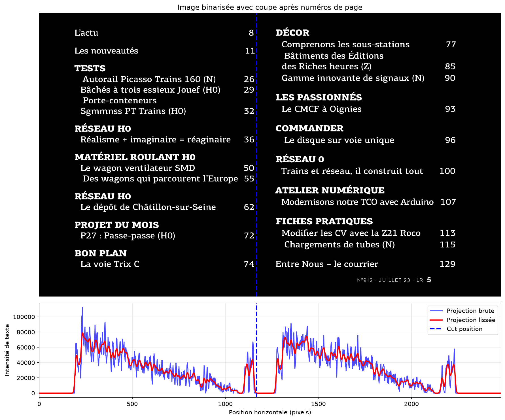The width and height of the screenshot is (505, 420).
Task: Click page number 8 beside L'actu
Action: [251, 33]
